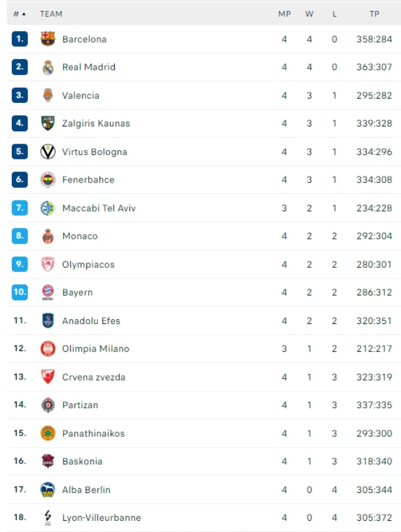Screen dimensions: 401x532
Task: Click the Lyon-Villeurbanne lightning logo
Action: coord(48,517)
